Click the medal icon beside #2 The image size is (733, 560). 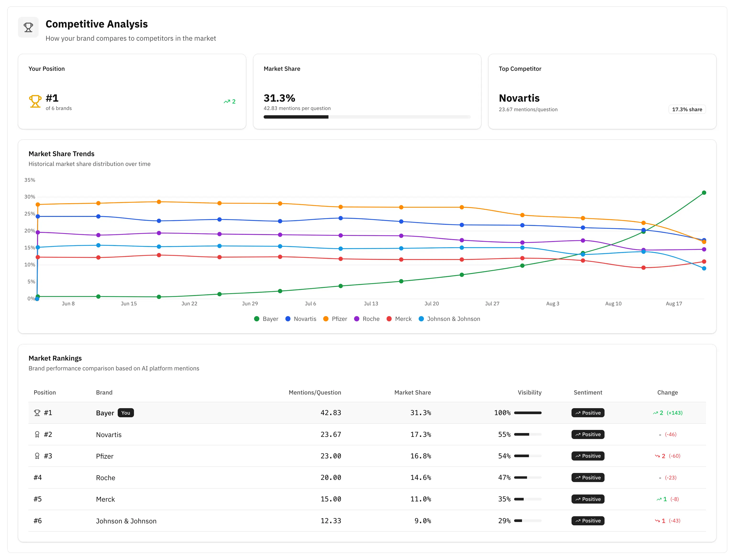click(x=37, y=434)
